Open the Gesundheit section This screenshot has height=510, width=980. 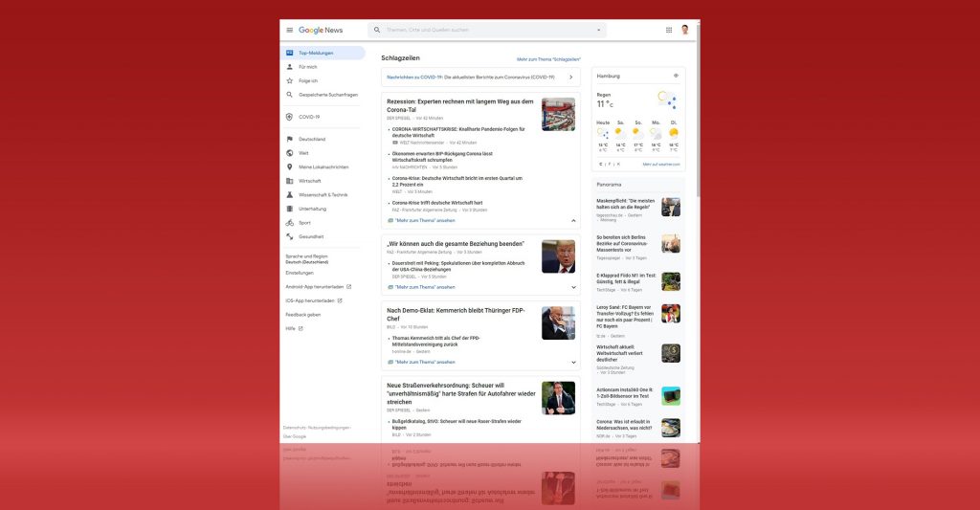[311, 237]
